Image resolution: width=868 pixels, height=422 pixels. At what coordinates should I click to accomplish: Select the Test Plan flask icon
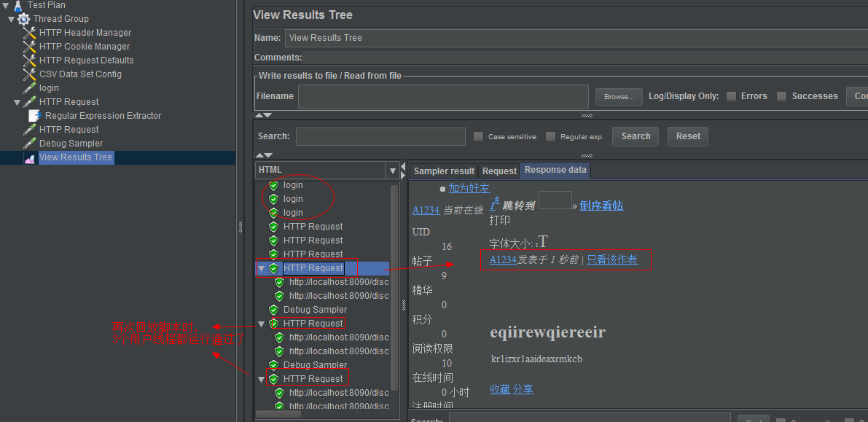(x=17, y=6)
